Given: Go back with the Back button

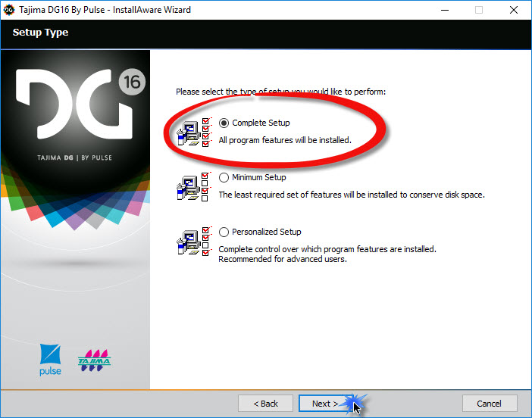Looking at the screenshot, I should [265, 404].
